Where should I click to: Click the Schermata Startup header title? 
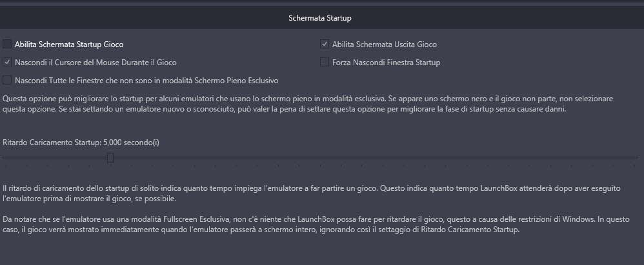(320, 18)
